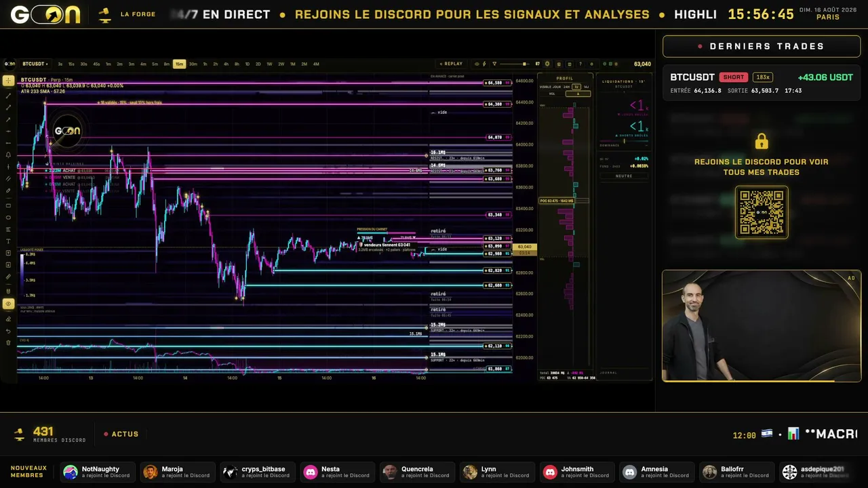Open the ACTUS news label
Image resolution: width=868 pixels, height=488 pixels.
click(x=121, y=434)
